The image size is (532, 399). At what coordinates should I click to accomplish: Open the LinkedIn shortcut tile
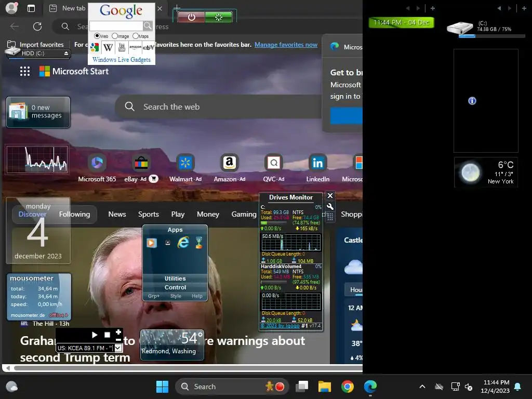tap(317, 168)
